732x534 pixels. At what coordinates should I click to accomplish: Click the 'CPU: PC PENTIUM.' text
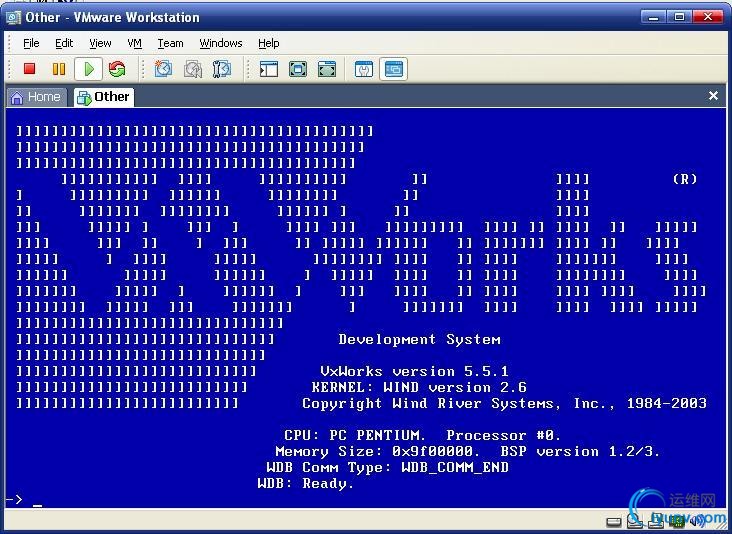click(355, 436)
